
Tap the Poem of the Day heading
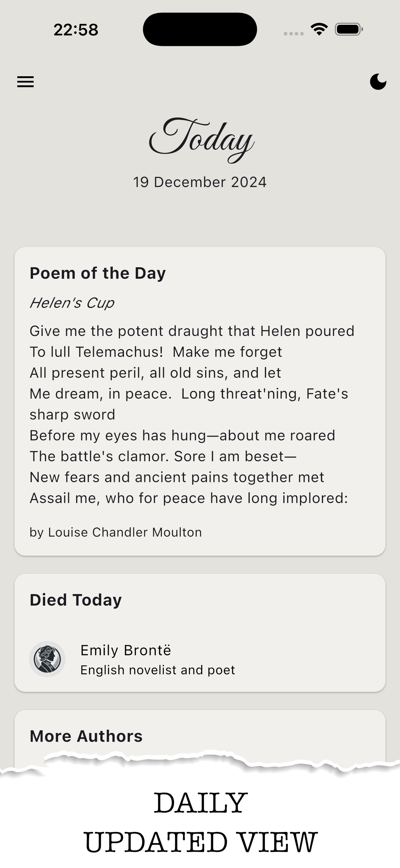(98, 273)
